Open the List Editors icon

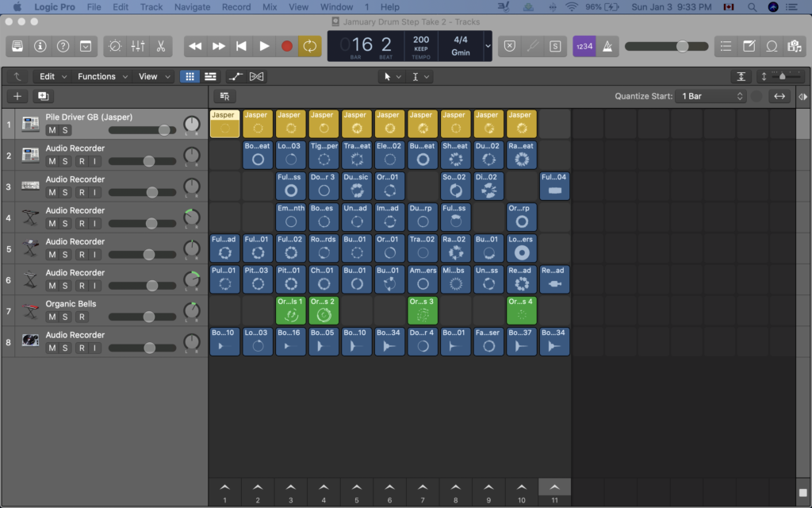726,46
